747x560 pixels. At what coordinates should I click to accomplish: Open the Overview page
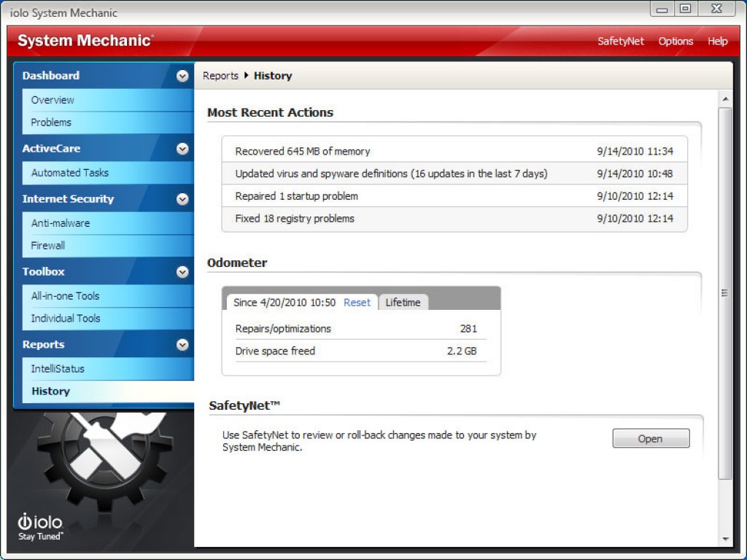[x=53, y=100]
